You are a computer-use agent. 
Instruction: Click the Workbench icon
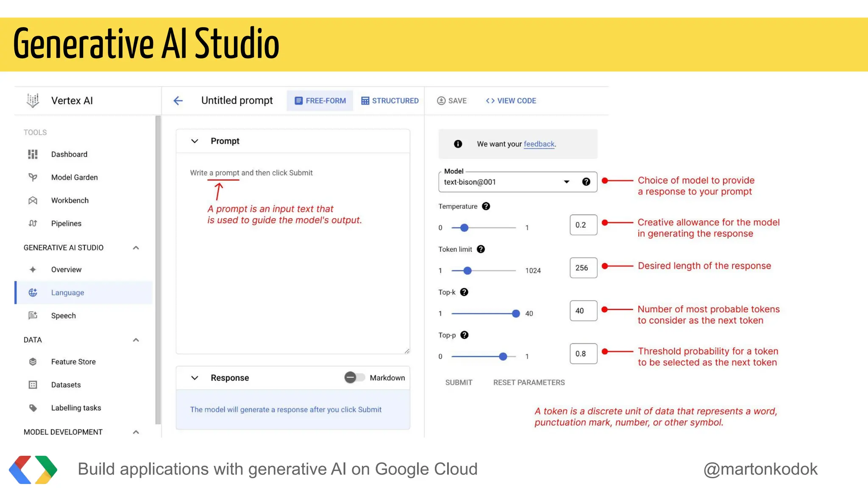point(33,200)
